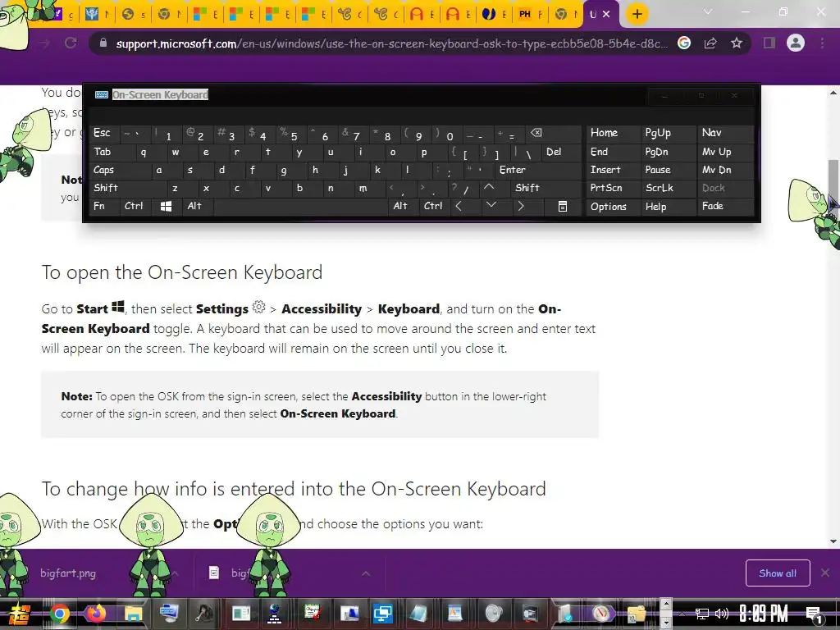Open the bigfart file icon in the downloads bar
840x630 pixels.
[x=214, y=573]
